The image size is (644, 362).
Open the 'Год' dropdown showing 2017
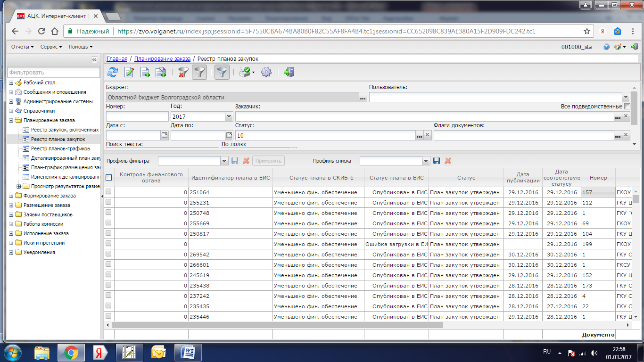coord(229,116)
